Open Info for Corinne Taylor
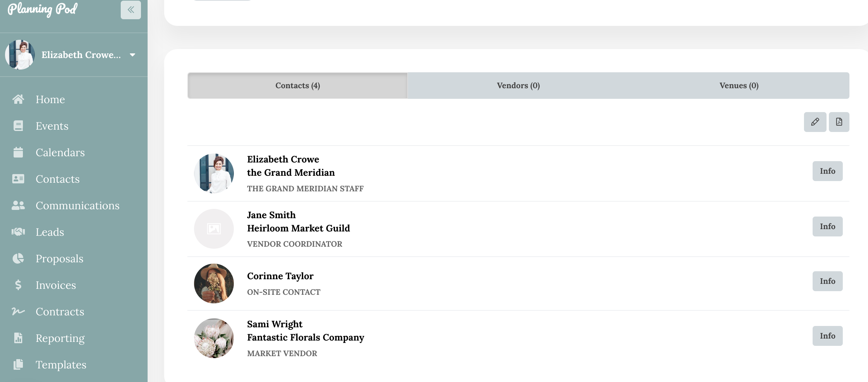 [827, 281]
